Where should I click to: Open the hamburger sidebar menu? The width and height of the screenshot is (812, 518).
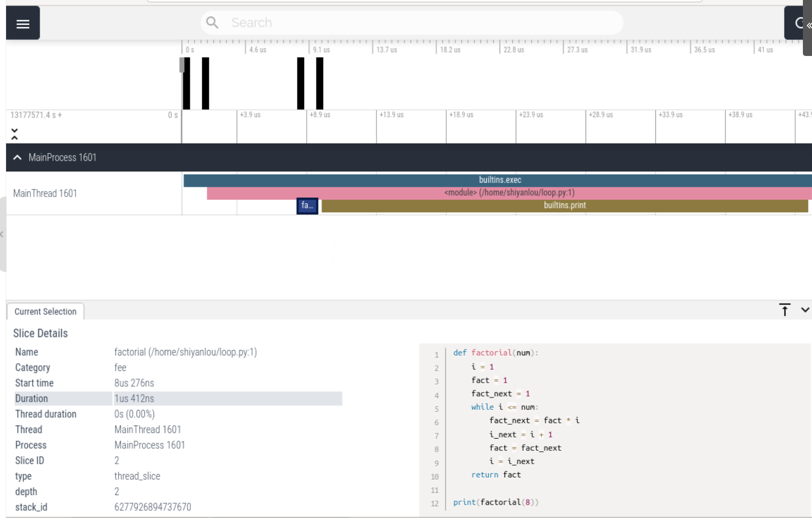tap(23, 23)
